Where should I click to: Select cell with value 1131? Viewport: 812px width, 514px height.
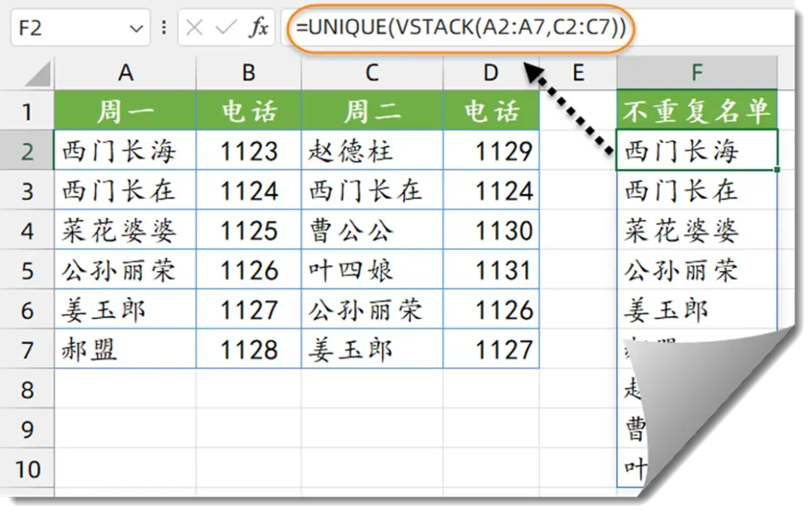pyautogui.click(x=491, y=270)
